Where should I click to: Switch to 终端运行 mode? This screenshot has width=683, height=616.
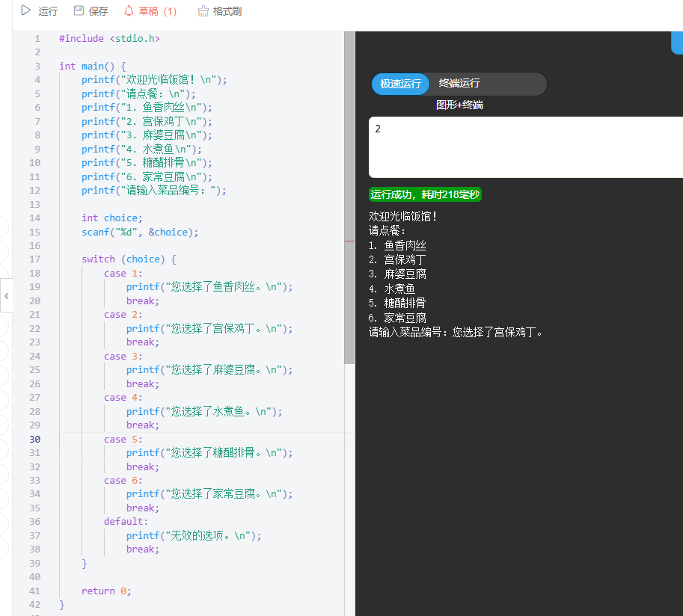click(459, 83)
